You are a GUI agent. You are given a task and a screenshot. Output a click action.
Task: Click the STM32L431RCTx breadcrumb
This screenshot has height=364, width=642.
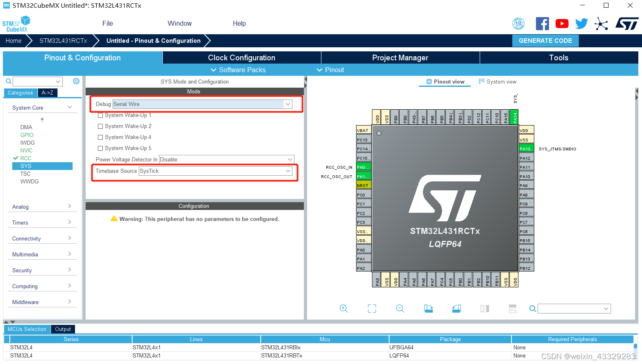click(63, 41)
